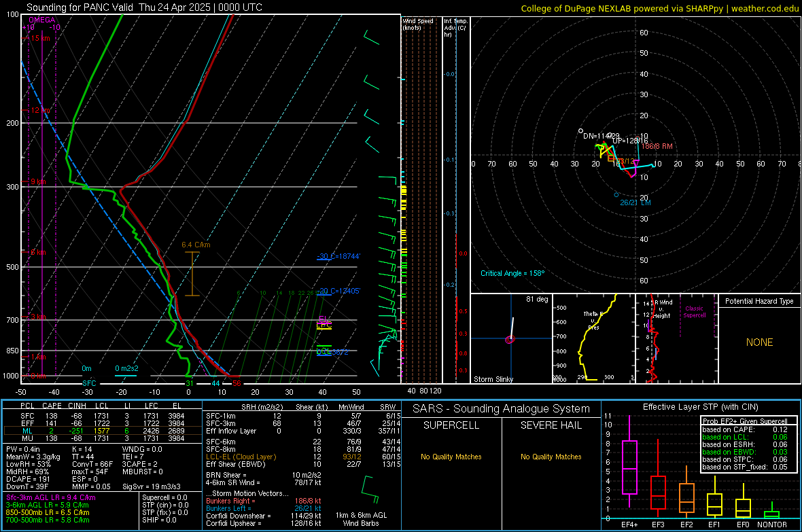Click the '-30 C=18744'' height label
The width and height of the screenshot is (802, 532).
click(338, 255)
